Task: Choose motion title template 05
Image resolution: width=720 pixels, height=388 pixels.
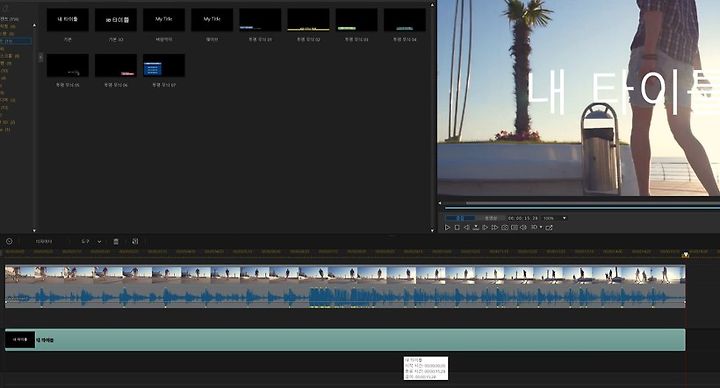Action: click(x=68, y=65)
